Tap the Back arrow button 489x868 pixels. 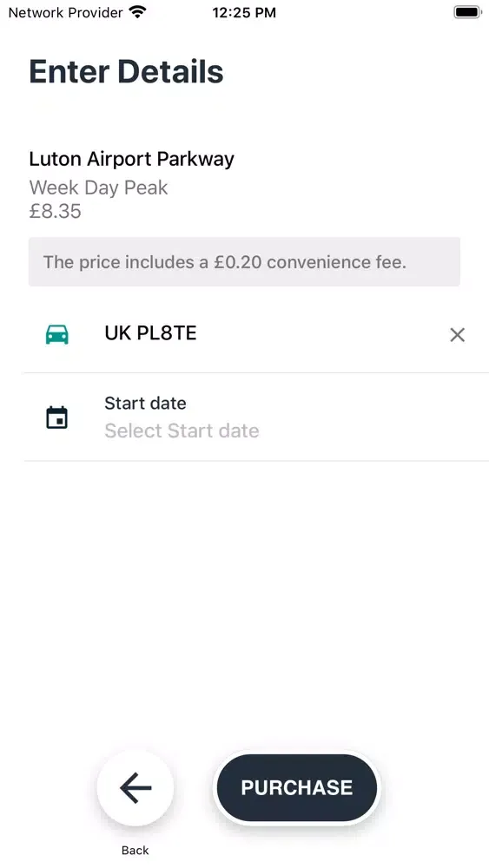[x=135, y=787]
